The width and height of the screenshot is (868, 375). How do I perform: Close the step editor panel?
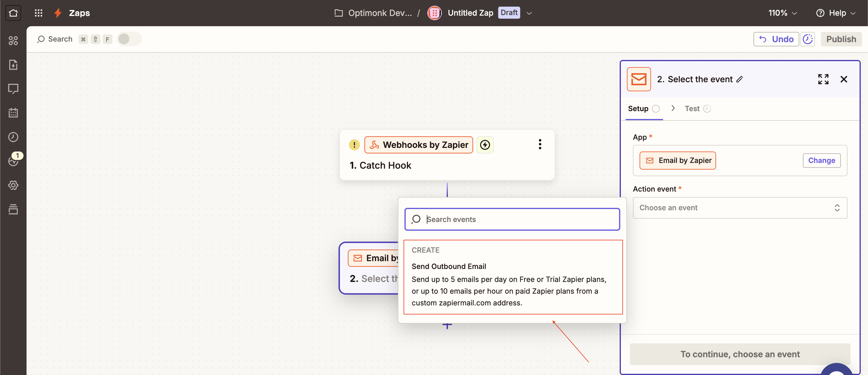pyautogui.click(x=843, y=79)
